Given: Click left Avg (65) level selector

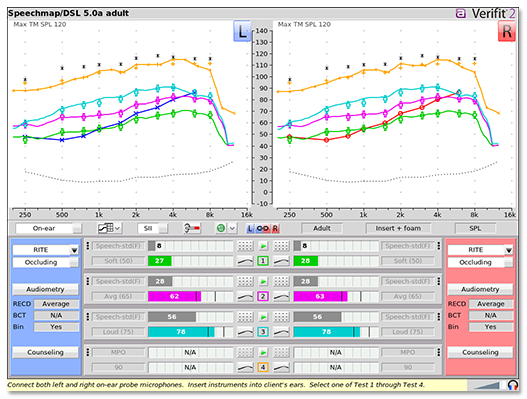Looking at the screenshot, I should 118,296.
